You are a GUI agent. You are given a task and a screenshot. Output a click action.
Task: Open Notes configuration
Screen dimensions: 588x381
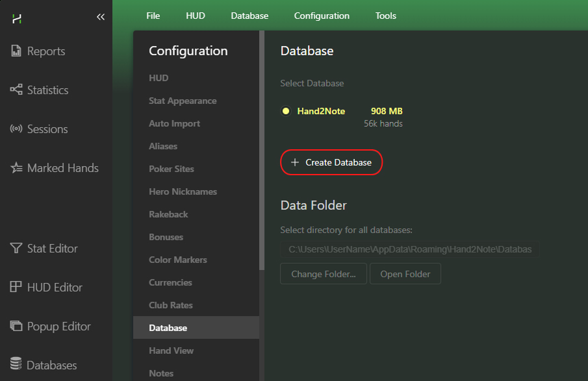point(196,373)
